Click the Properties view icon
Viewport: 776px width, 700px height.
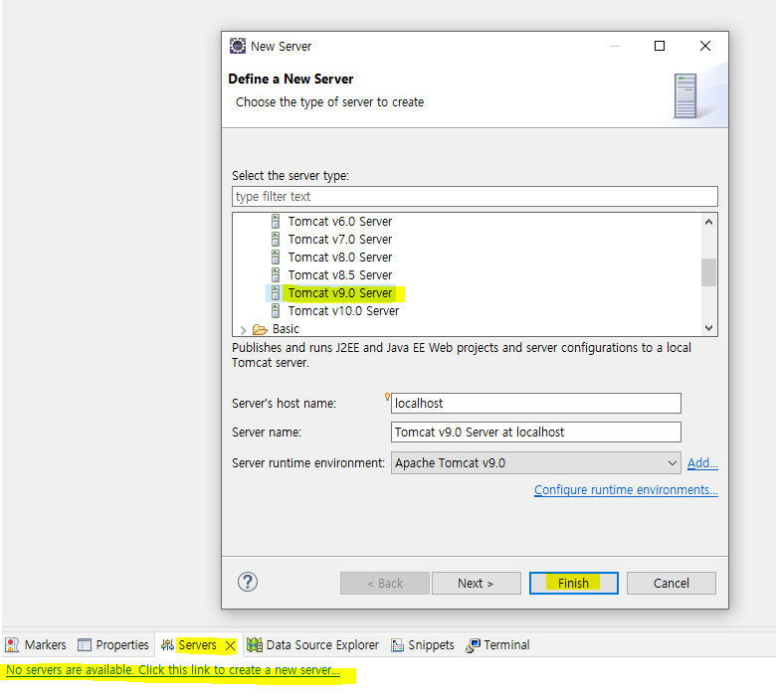[85, 644]
